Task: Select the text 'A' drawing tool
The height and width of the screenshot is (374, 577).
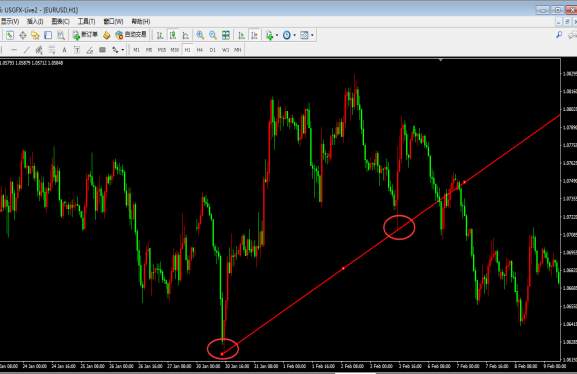Action: (x=64, y=50)
